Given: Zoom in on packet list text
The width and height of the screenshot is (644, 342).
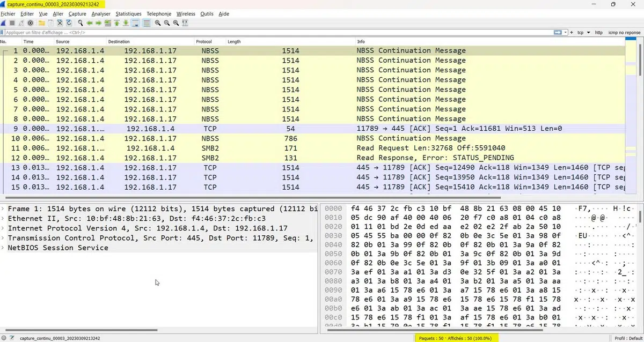Looking at the screenshot, I should tap(157, 23).
